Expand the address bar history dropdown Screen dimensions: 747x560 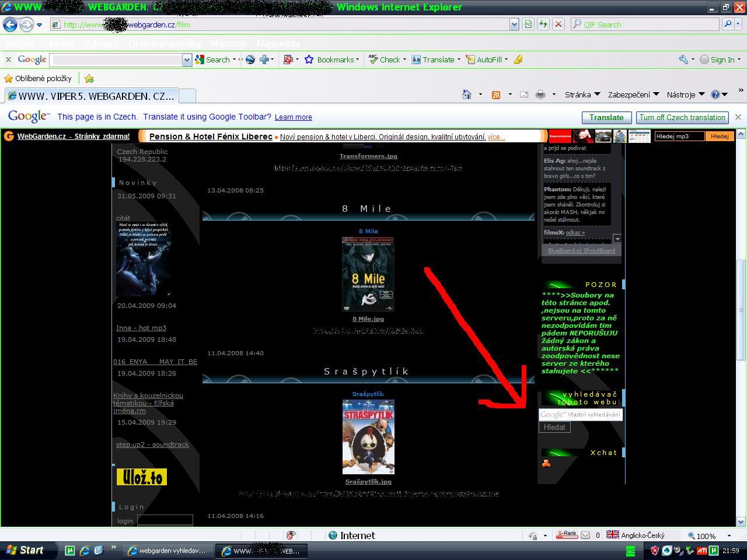pos(514,24)
